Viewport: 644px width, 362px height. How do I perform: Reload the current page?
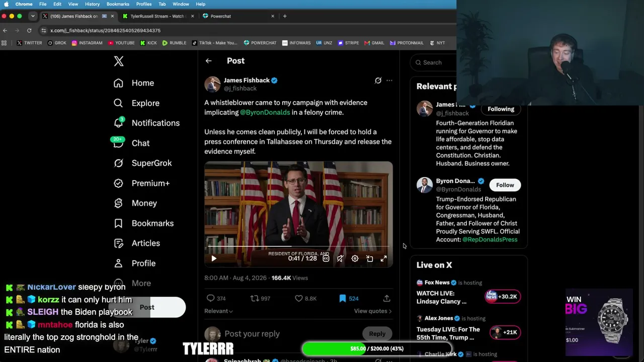(29, 31)
